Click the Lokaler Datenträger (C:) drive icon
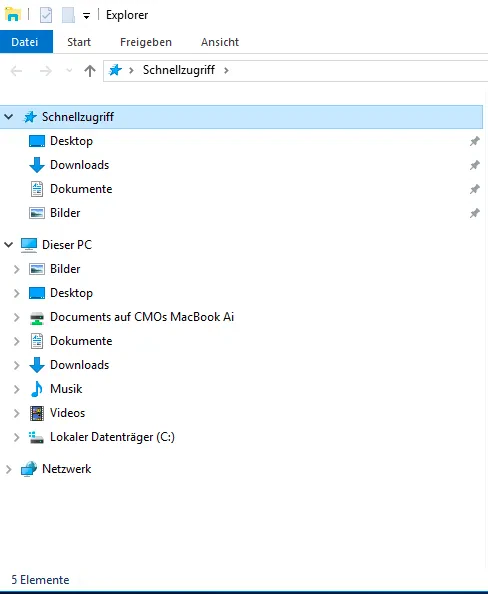 [x=37, y=437]
